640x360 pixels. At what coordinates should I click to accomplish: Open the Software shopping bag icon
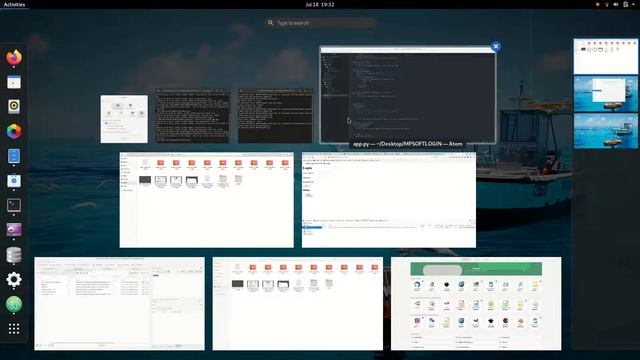tap(14, 181)
